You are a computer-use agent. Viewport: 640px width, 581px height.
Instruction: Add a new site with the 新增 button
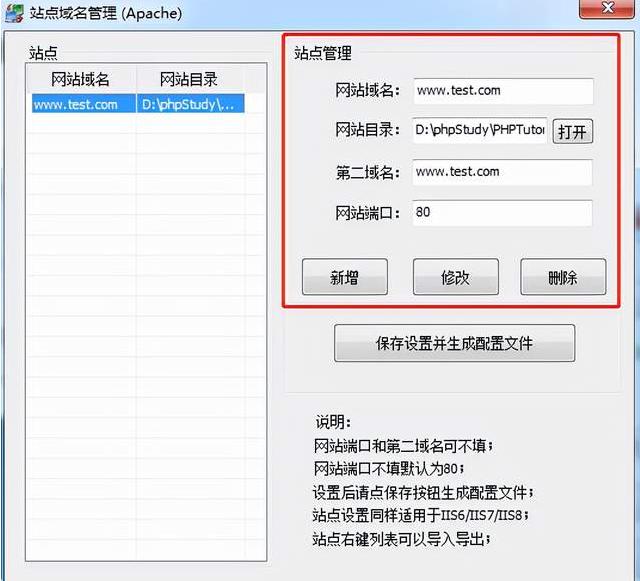(345, 277)
